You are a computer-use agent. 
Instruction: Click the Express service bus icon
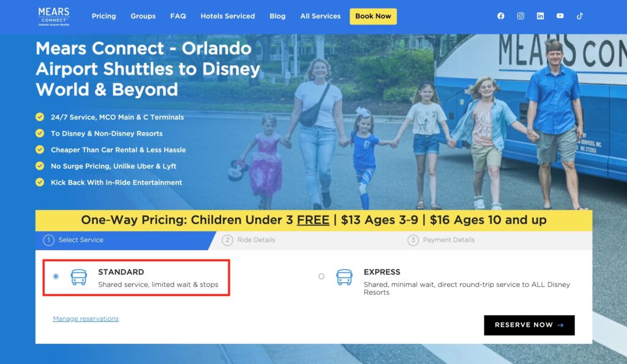point(344,277)
